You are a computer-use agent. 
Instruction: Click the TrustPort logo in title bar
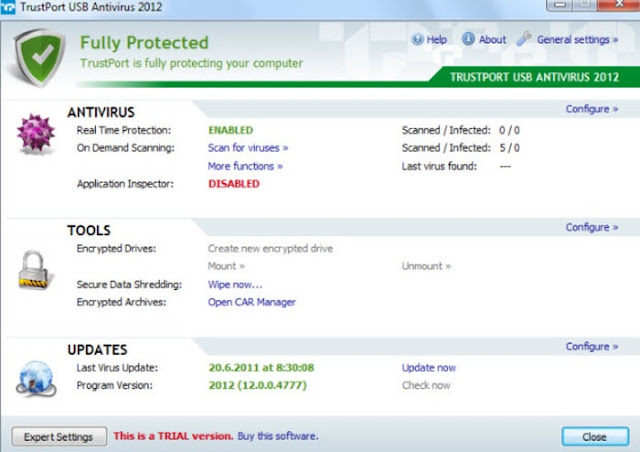point(8,7)
